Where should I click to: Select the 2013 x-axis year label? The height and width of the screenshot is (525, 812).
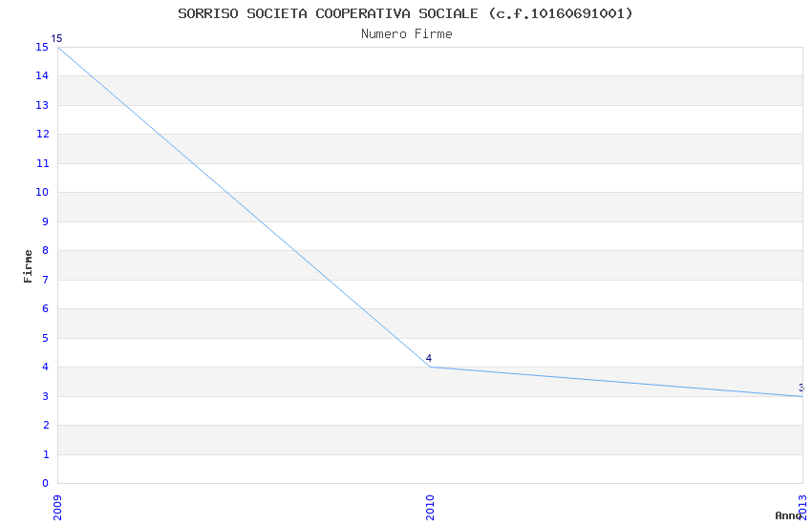[802, 508]
